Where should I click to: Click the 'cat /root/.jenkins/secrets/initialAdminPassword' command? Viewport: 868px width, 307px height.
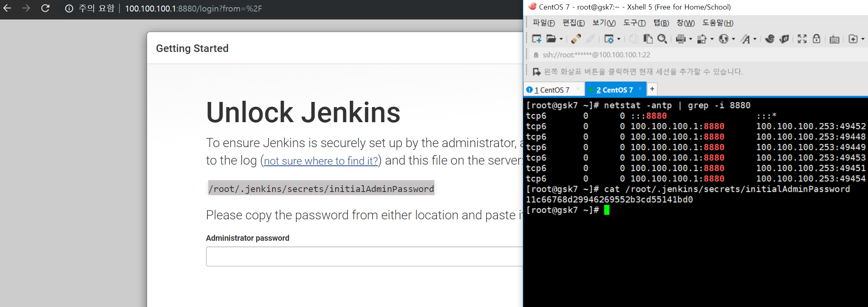pyautogui.click(x=727, y=189)
